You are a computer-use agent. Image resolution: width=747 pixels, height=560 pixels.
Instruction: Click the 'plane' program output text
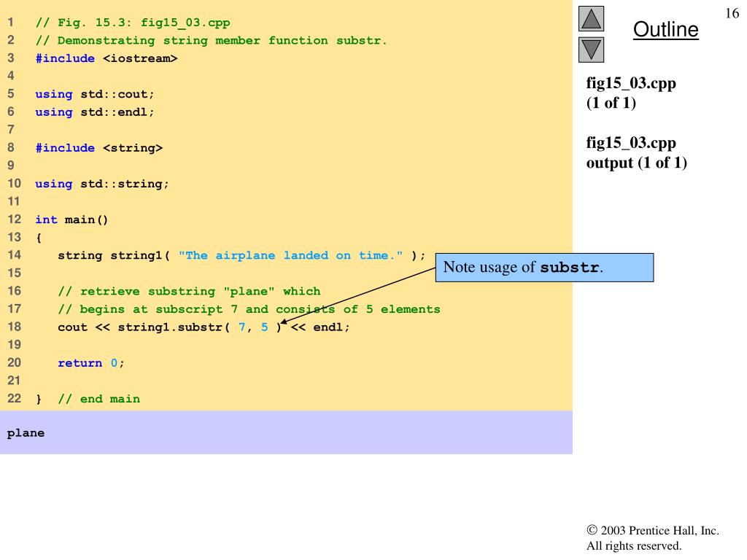click(26, 433)
